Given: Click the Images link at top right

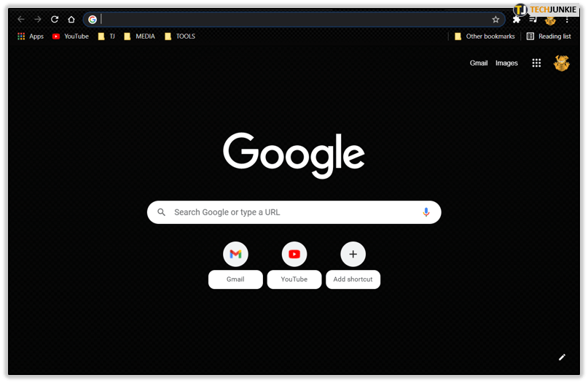Looking at the screenshot, I should (506, 63).
